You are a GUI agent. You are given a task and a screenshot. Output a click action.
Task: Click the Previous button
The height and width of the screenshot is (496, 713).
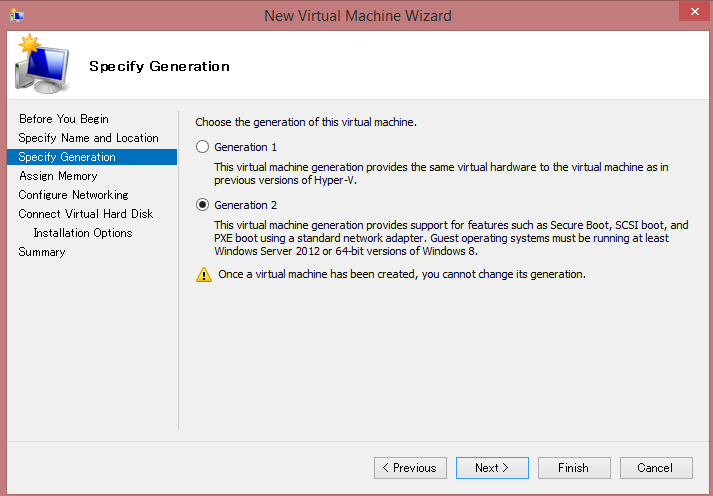pos(410,468)
